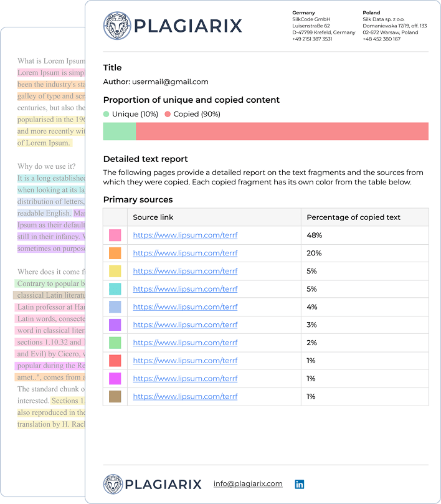This screenshot has height=504, width=441.
Task: Click the purple swatch in 3% row
Action: [x=115, y=325]
